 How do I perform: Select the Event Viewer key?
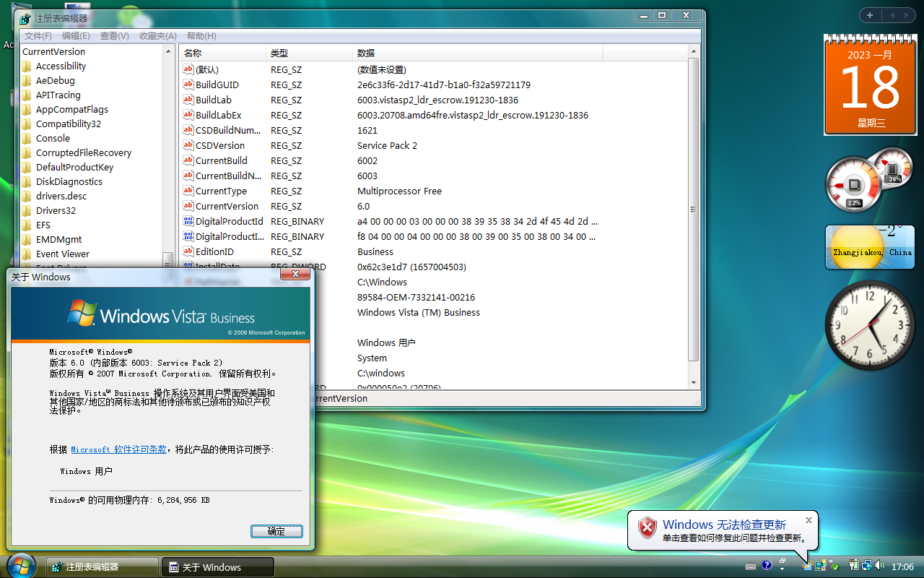(63, 254)
